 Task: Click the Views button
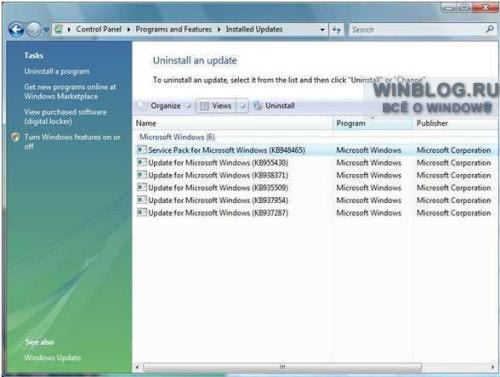(x=216, y=106)
